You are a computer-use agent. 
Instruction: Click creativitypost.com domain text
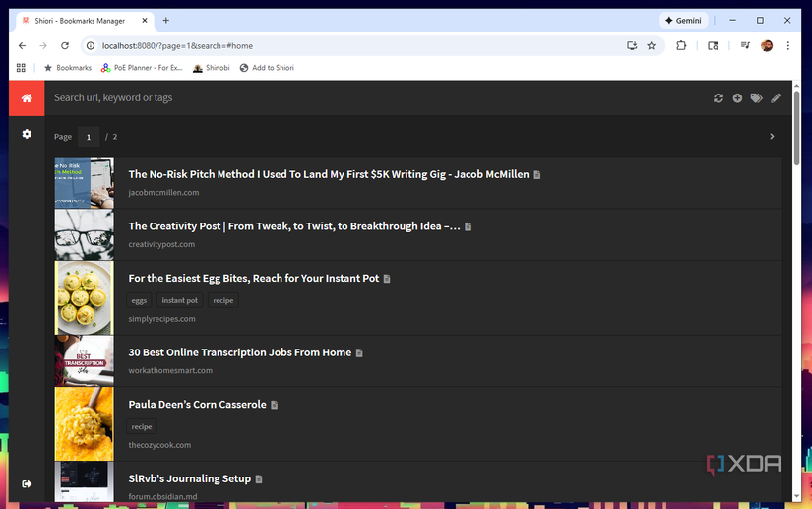[161, 244]
